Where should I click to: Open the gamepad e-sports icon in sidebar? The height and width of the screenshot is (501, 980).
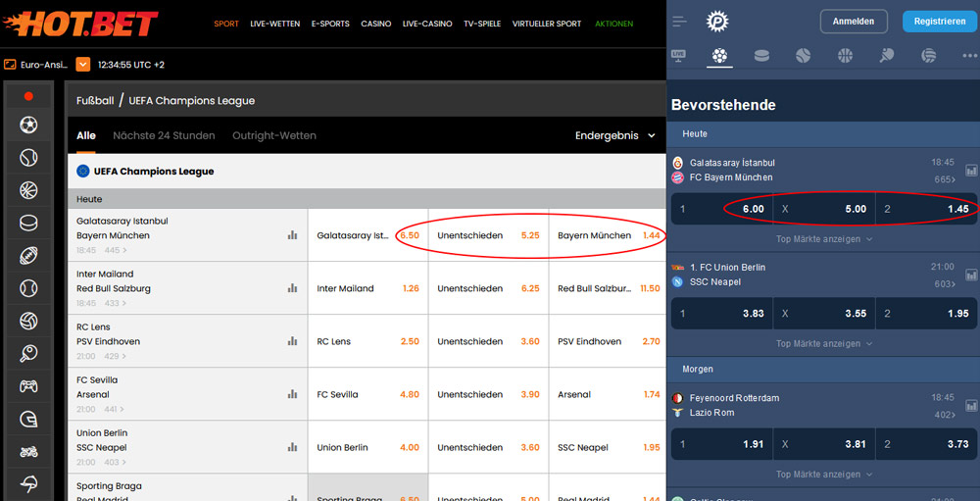28,386
